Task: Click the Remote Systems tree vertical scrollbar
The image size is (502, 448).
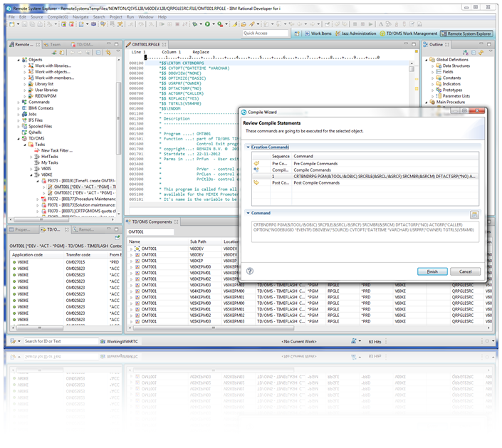Action: tap(118, 118)
